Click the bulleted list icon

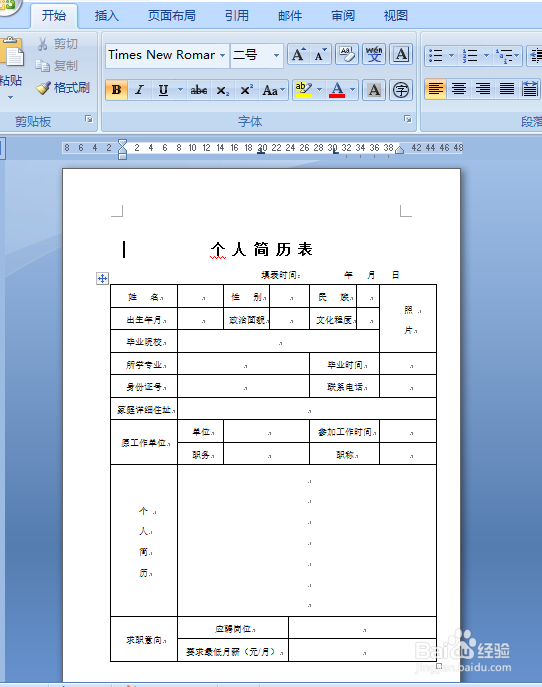(x=436, y=56)
